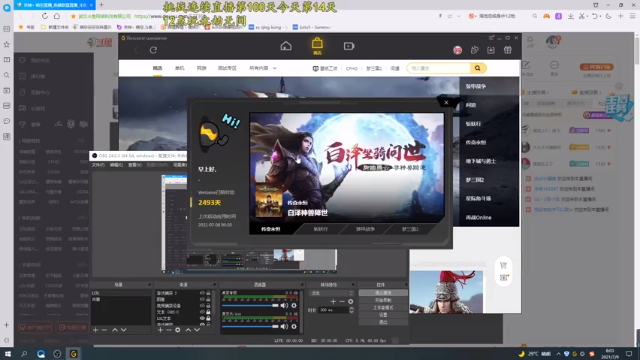This screenshot has width=640, height=360.
Task: Select the 测试专区 tab in WeGame store
Action: 227,68
